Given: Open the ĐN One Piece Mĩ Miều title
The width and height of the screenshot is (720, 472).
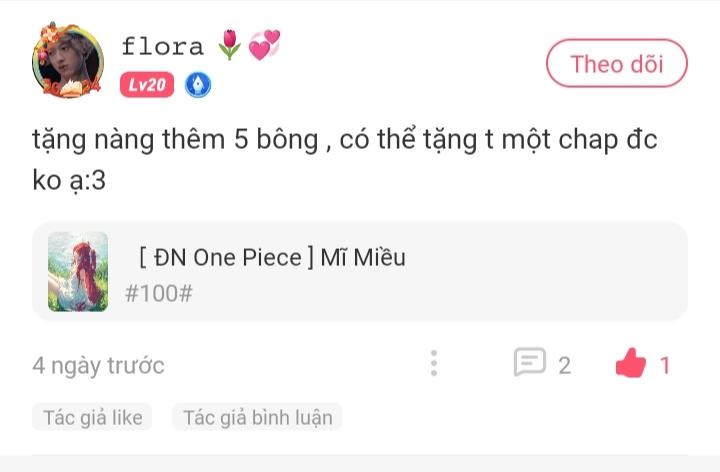Looking at the screenshot, I should pyautogui.click(x=272, y=257).
